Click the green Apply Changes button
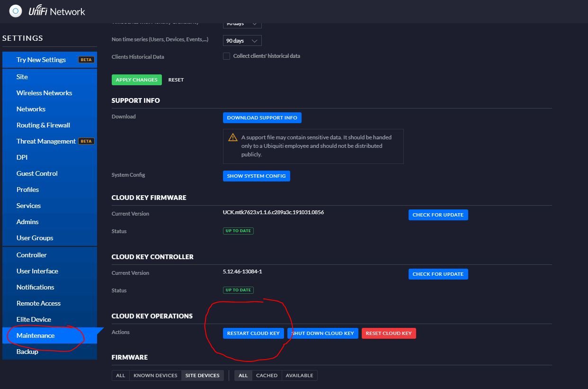 click(136, 80)
